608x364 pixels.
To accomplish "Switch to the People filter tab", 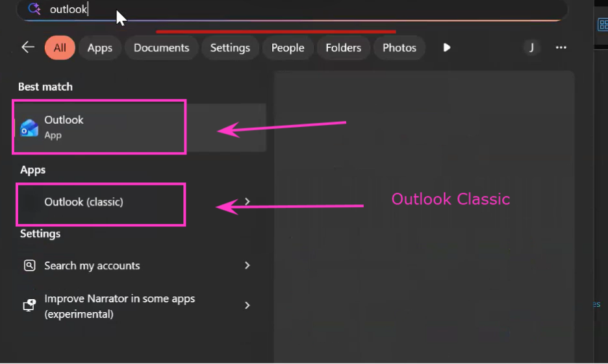I will (x=288, y=47).
